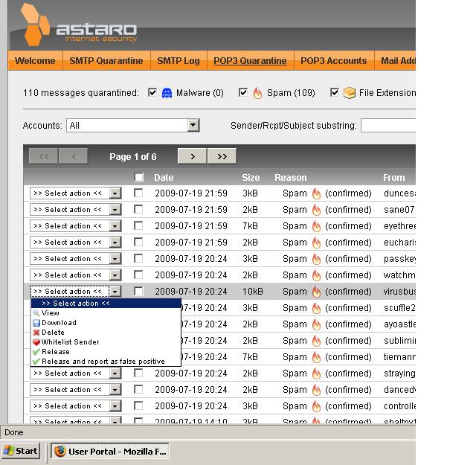Viewport: 476px width, 465px height.
Task: Check the box for the straying message
Action: 138,373
